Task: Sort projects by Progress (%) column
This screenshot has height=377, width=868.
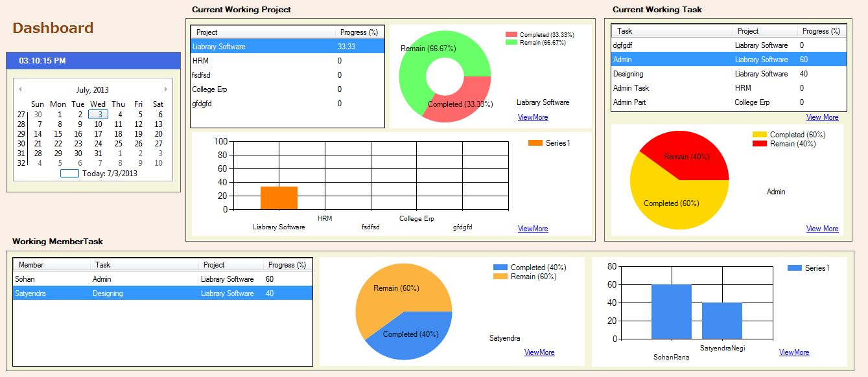Action: tap(359, 32)
